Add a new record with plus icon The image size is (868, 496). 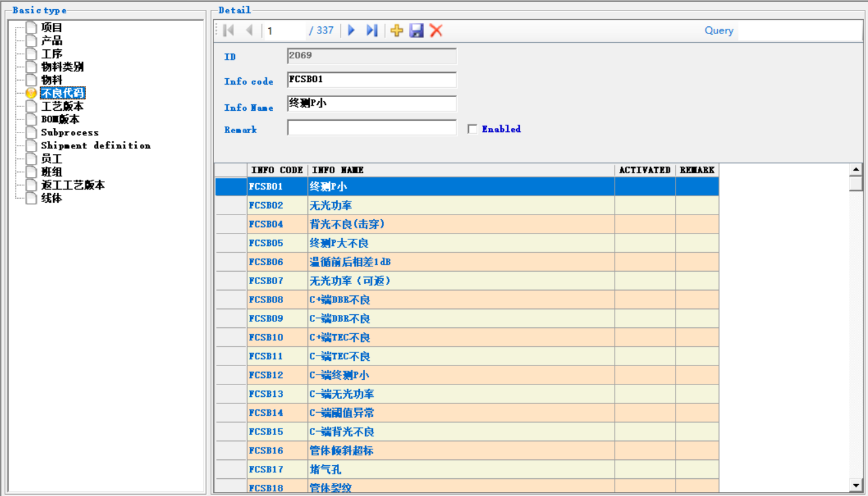pyautogui.click(x=397, y=30)
